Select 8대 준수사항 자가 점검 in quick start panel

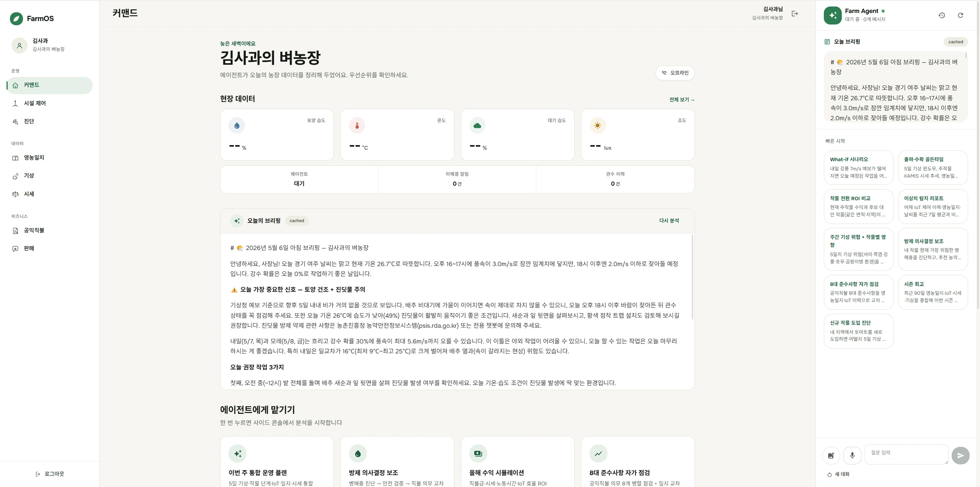pos(859,292)
